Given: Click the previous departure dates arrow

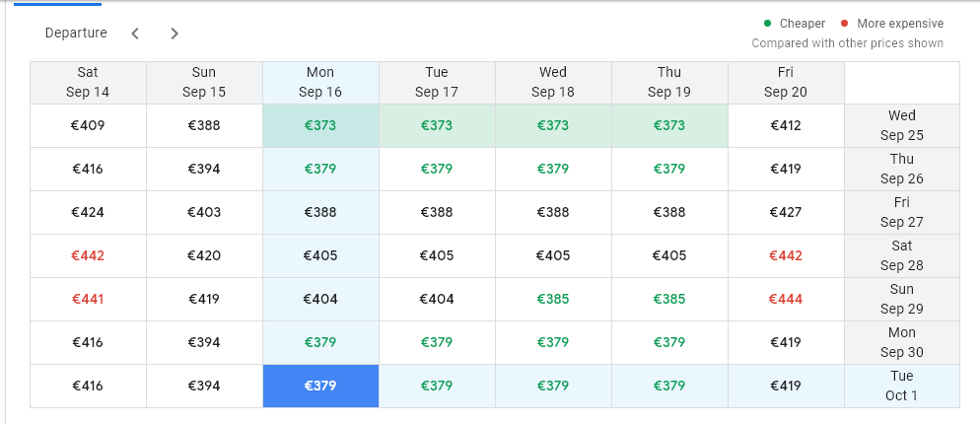Looking at the screenshot, I should 135,34.
